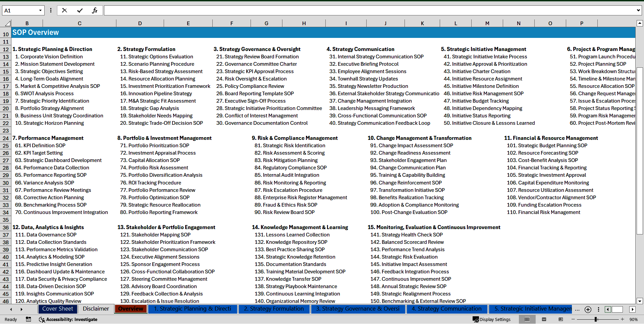Screen dimensions: 644x324
Task: Click the Select All corner triangle
Action: 7,23
